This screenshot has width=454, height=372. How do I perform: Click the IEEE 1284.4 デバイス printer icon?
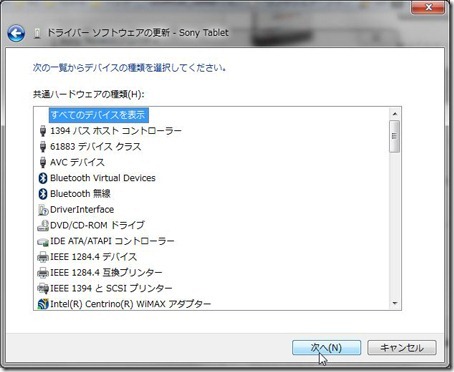click(43, 257)
